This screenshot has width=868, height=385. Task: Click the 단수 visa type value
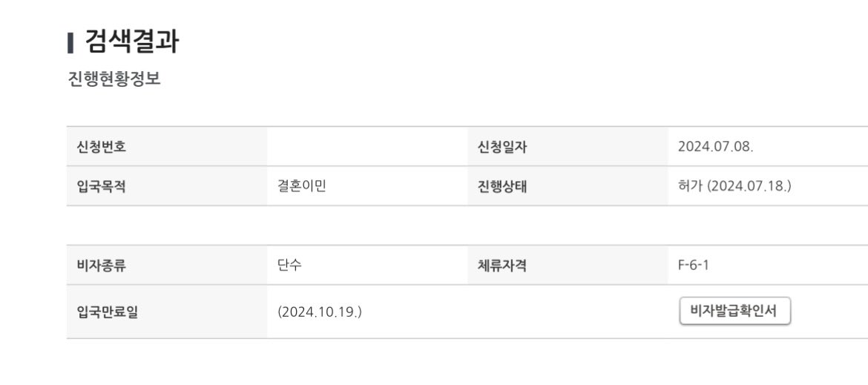(x=290, y=265)
